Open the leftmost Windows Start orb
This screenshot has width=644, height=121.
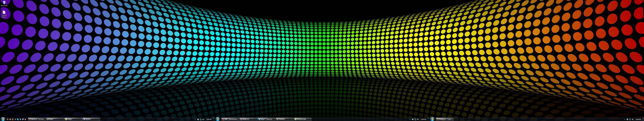pos(3,119)
